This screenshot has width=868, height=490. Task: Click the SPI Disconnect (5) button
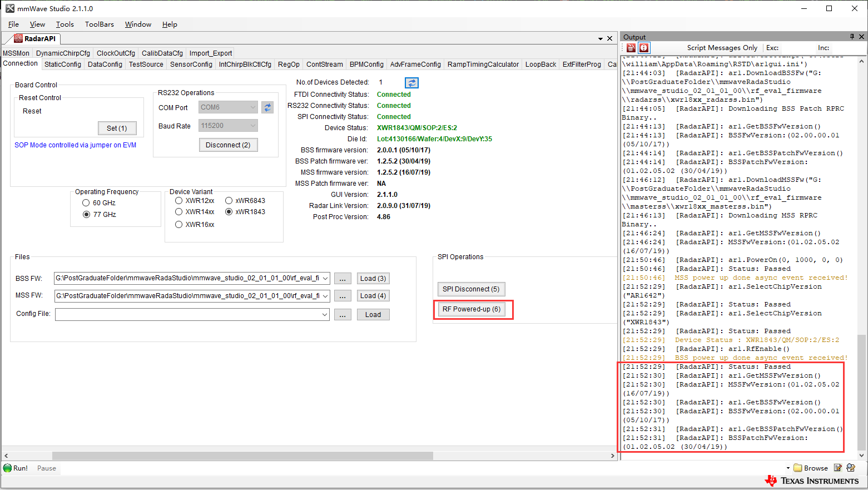471,289
